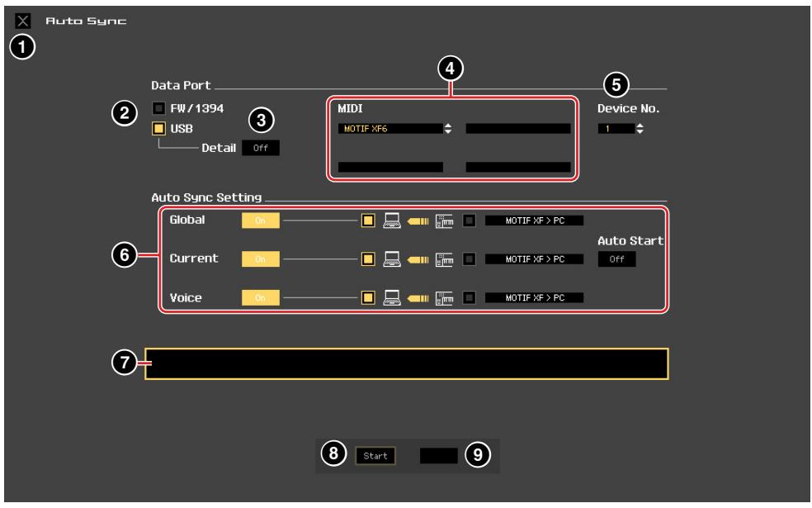Toggle Global auto sync On button
The width and height of the screenshot is (812, 508).
coord(261,221)
